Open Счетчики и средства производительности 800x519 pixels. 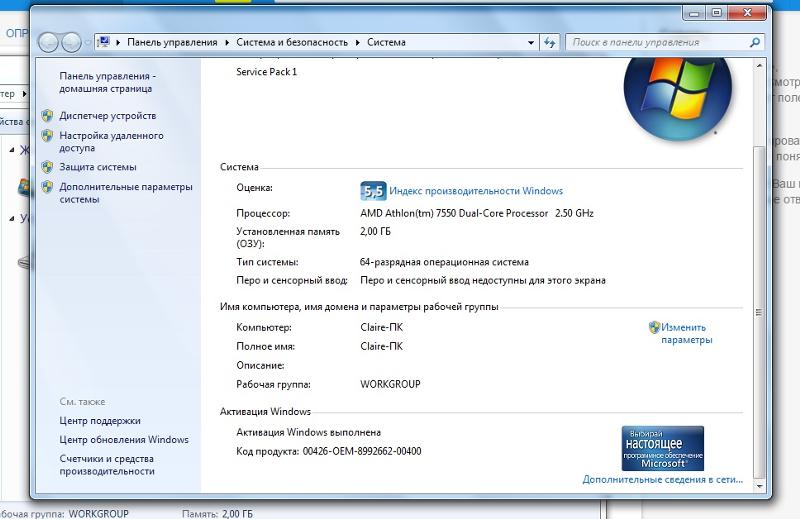pyautogui.click(x=107, y=465)
